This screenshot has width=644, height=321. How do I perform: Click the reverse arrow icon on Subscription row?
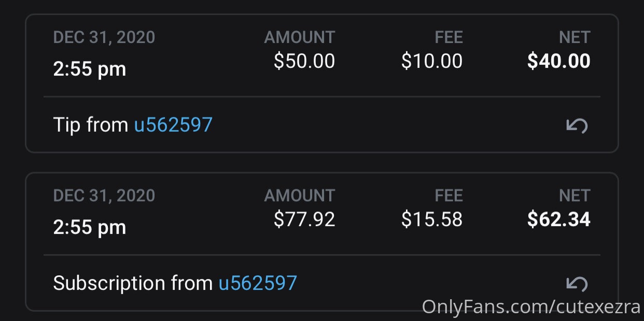tap(576, 283)
